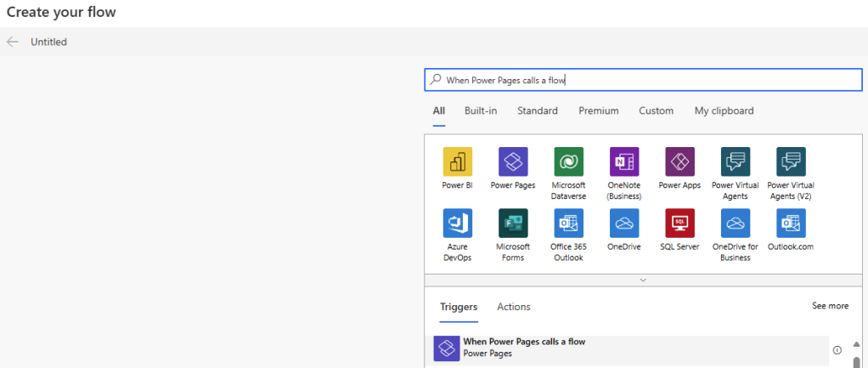Pick the Power Apps connector icon
868x368 pixels.
[x=679, y=161]
